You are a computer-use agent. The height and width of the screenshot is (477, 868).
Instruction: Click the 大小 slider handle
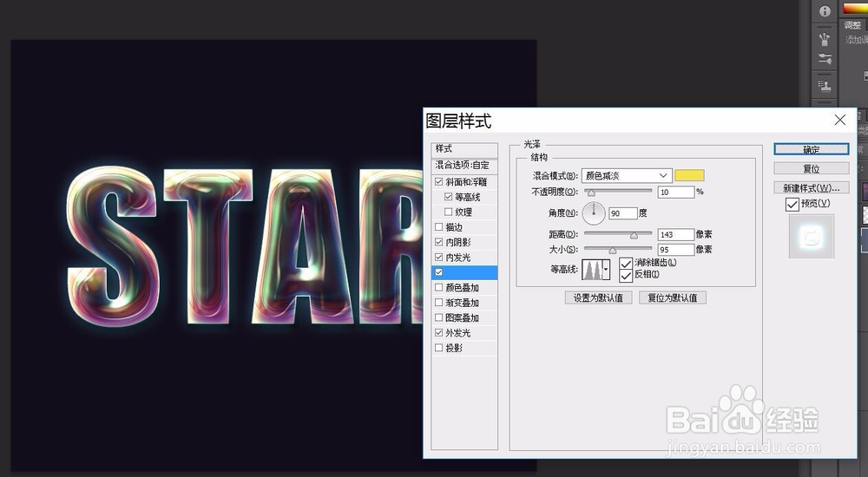pyautogui.click(x=613, y=251)
